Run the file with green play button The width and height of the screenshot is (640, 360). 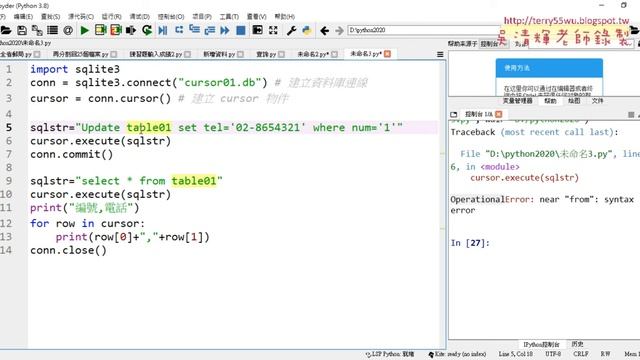point(84,30)
